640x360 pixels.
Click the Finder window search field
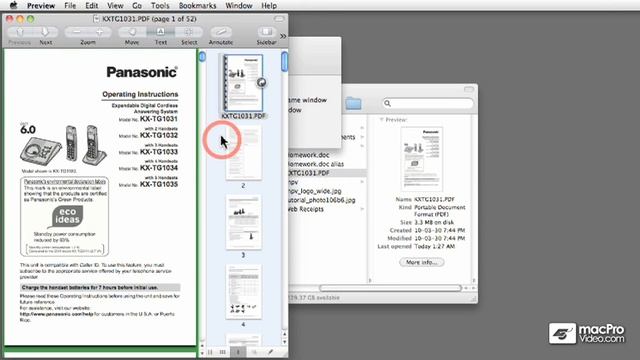coord(427,103)
